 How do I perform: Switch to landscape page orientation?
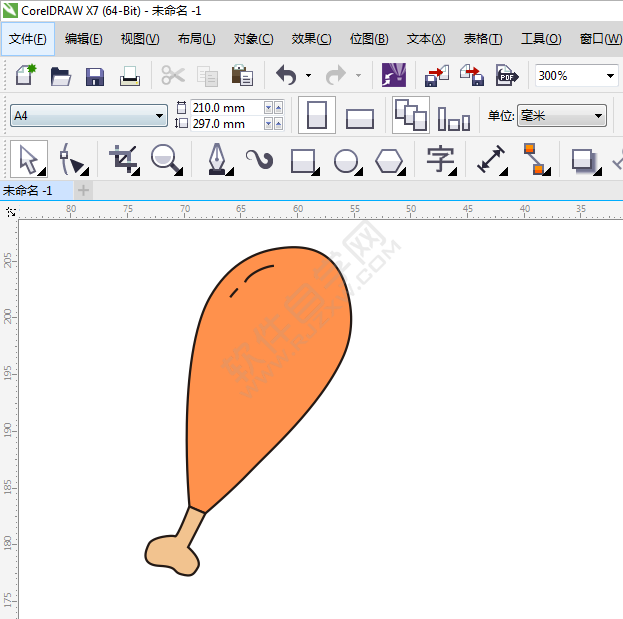[x=360, y=118]
